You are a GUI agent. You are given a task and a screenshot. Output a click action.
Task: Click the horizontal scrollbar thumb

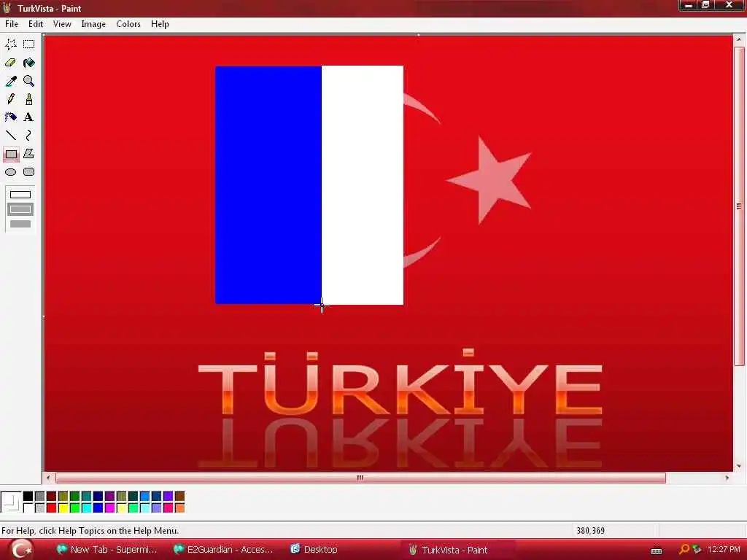[x=360, y=478]
